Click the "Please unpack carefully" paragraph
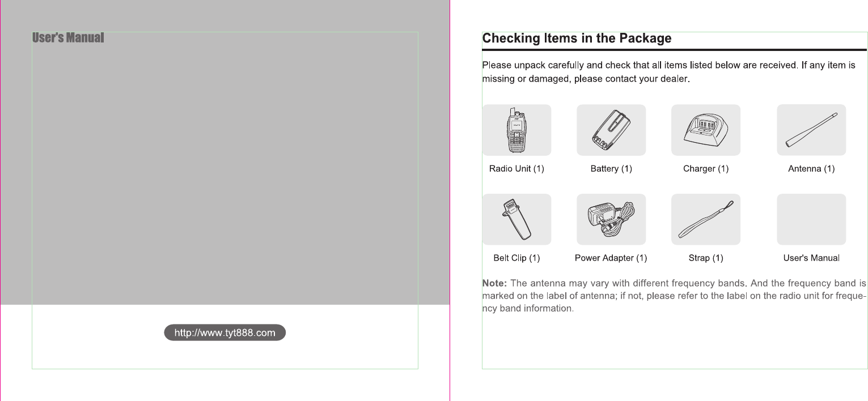Screen dimensions: 868x401 669,72
